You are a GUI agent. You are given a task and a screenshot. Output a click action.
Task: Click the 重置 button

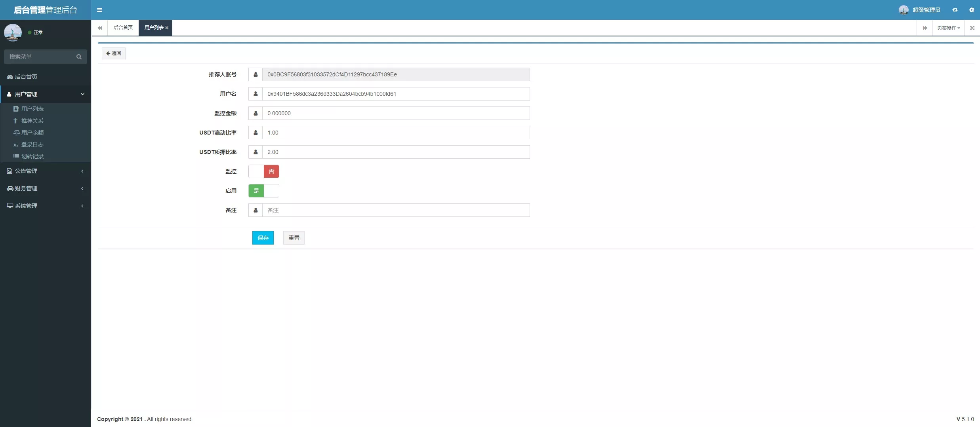point(294,238)
